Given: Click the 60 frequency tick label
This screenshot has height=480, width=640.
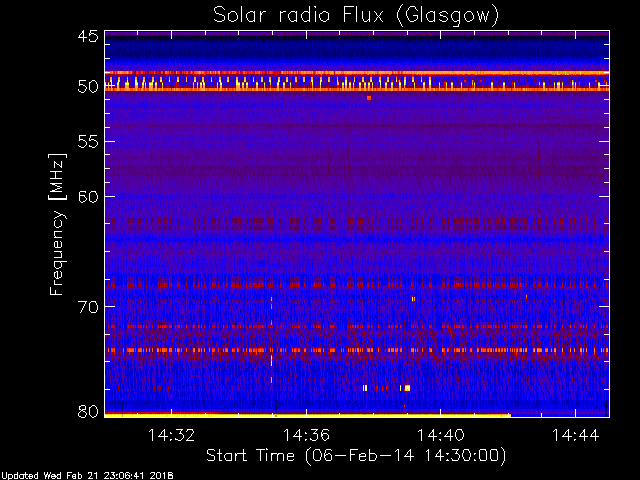Looking at the screenshot, I should (x=88, y=197).
